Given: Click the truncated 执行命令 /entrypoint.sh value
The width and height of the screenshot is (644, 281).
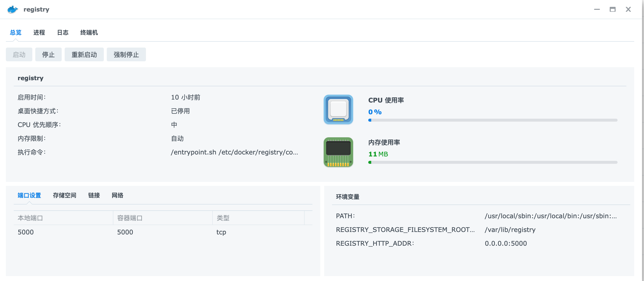Looking at the screenshot, I should 235,152.
